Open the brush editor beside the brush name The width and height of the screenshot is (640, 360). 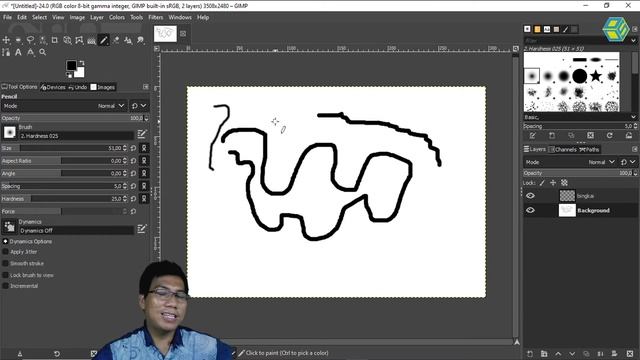(142, 134)
